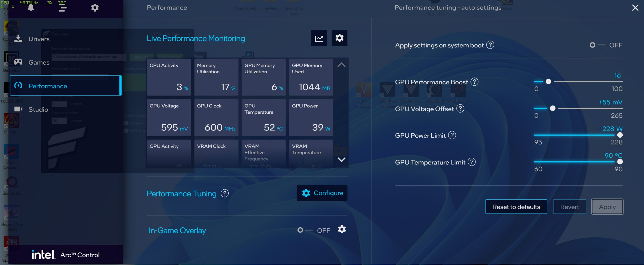
Task: Open the notifications bell icon
Action: pos(30,8)
